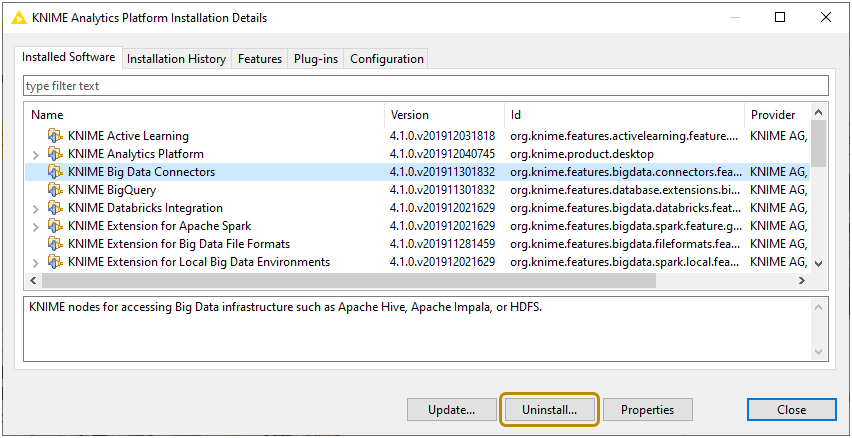Open the Configuration tab
The image size is (852, 438).
click(x=386, y=59)
